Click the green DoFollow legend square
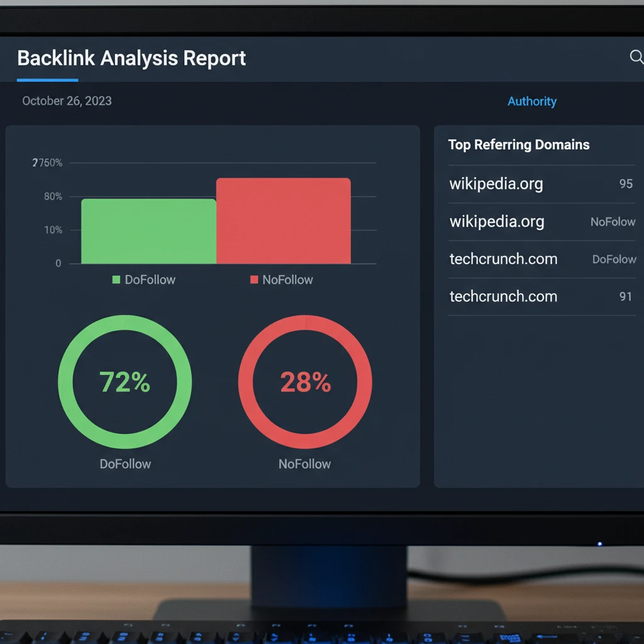 116,280
